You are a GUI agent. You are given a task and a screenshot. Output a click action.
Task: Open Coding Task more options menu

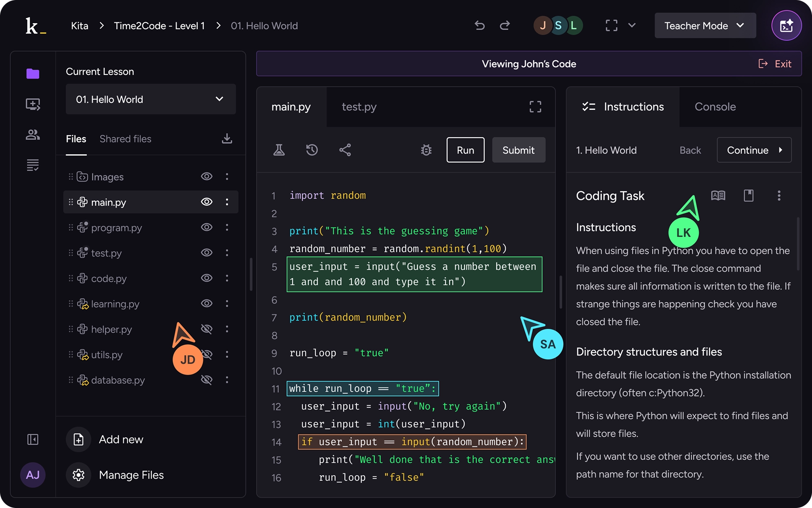pyautogui.click(x=779, y=196)
